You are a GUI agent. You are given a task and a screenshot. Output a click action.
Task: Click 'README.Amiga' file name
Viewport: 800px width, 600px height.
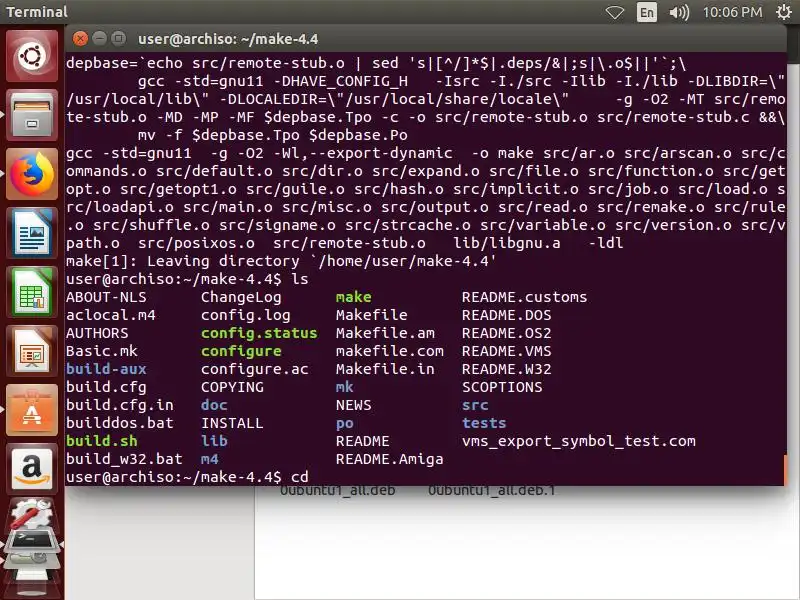[x=389, y=459]
